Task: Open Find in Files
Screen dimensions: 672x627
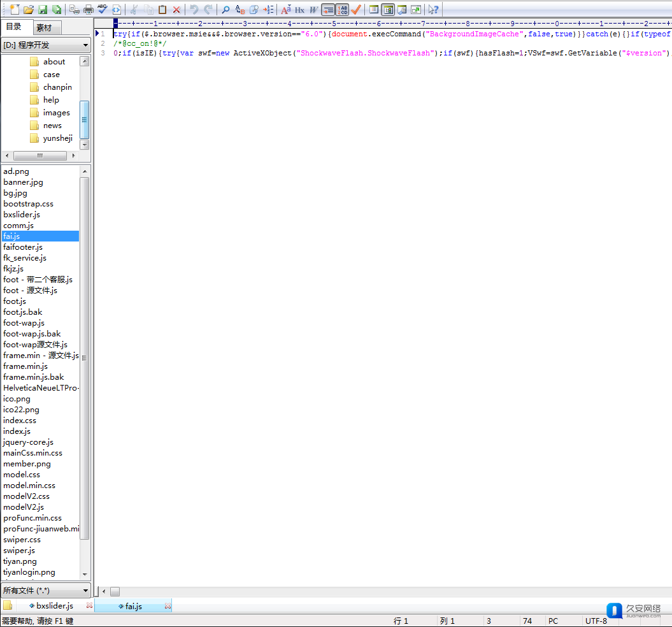Action: click(x=254, y=10)
